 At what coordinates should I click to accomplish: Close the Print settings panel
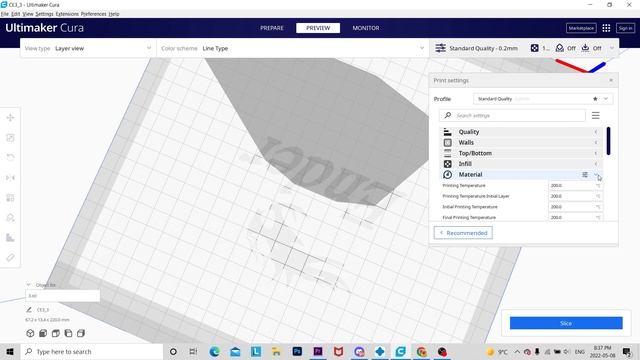click(611, 80)
